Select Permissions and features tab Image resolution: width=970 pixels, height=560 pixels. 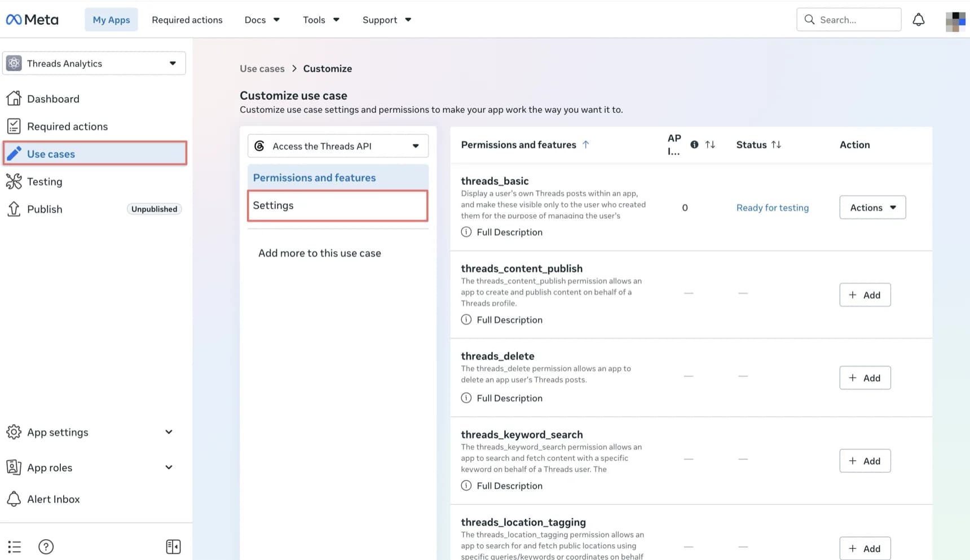(x=338, y=178)
